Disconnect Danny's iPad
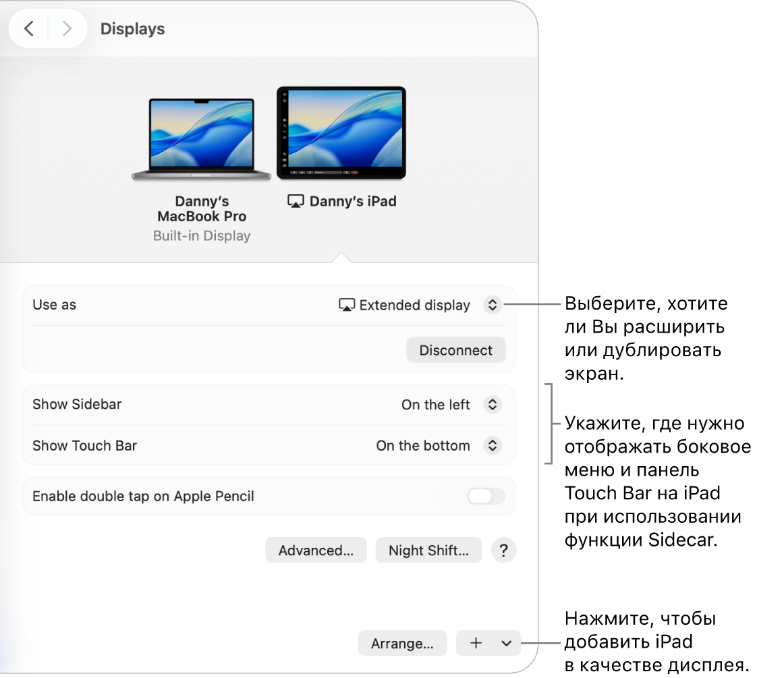784x678 pixels. tap(455, 349)
